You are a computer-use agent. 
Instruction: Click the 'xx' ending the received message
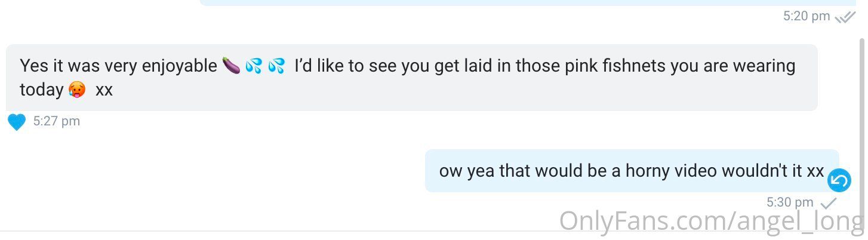[104, 90]
